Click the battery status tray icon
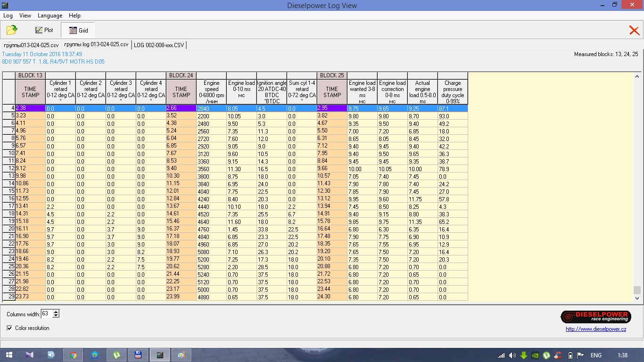This screenshot has height=362, width=644. [570, 355]
